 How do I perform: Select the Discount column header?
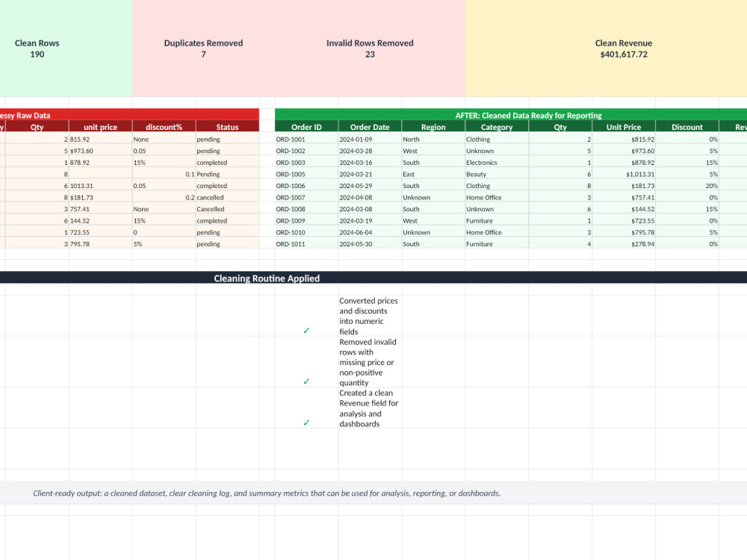coord(687,127)
